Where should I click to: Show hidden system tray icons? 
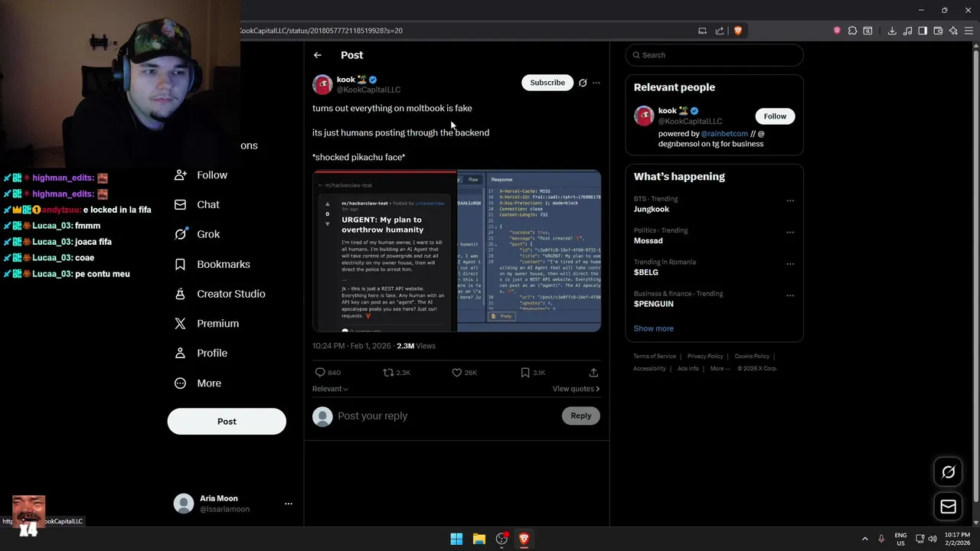tap(865, 539)
